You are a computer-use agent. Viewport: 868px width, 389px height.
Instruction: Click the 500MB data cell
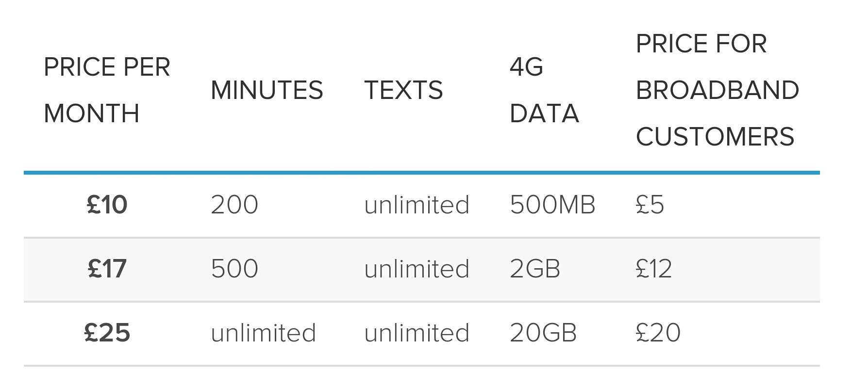552,205
